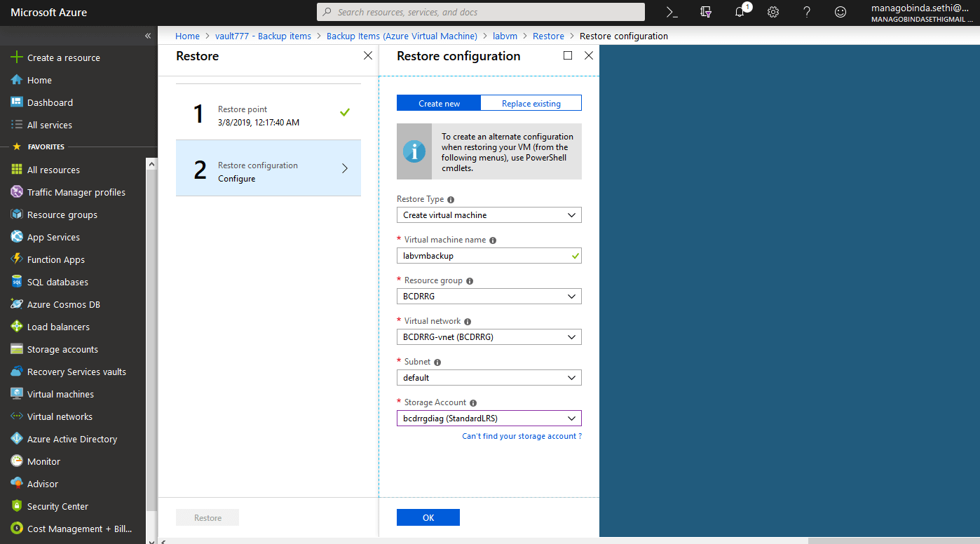Select the Replace existing toggle option
Screen dimensions: 980x544
pyautogui.click(x=531, y=103)
